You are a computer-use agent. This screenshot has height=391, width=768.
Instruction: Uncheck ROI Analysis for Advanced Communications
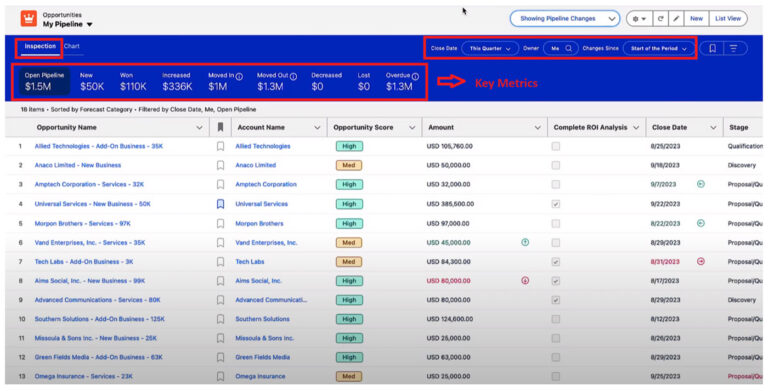(556, 300)
